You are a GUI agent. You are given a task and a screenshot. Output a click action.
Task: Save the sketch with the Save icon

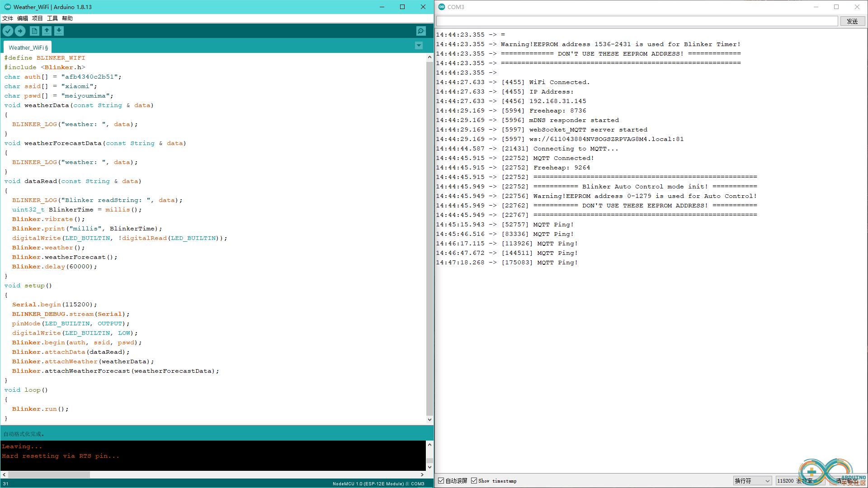pyautogui.click(x=59, y=31)
